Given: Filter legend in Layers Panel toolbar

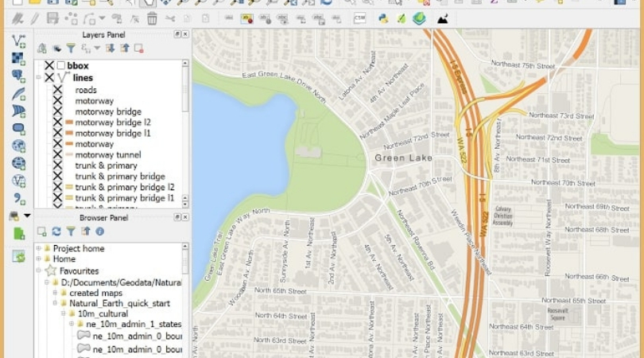Looking at the screenshot, I should pyautogui.click(x=71, y=49).
